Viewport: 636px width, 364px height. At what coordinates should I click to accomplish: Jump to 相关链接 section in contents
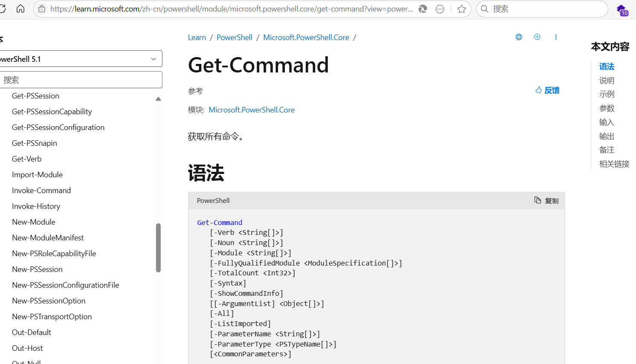(x=614, y=164)
